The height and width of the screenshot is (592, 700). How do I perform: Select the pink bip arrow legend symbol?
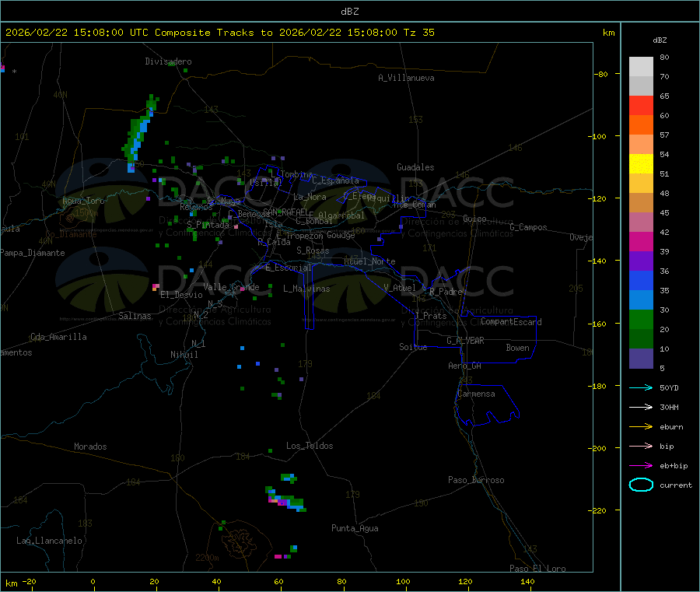click(641, 446)
